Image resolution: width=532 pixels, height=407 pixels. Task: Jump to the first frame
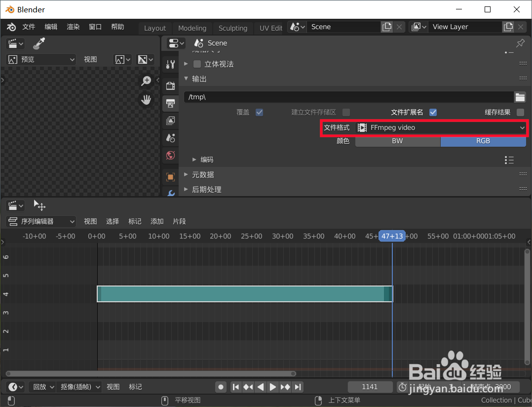point(236,387)
